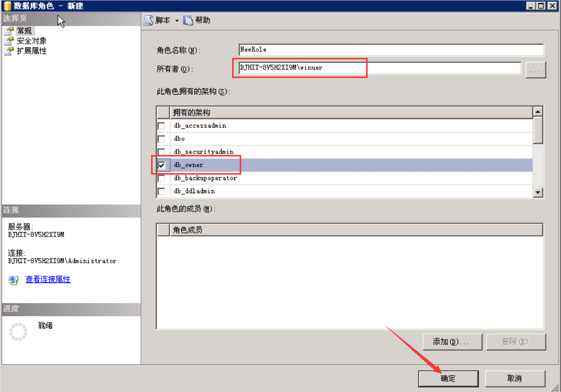Select the db_ddladmin row text
Viewport: 561px width, 392px height.
click(x=194, y=191)
